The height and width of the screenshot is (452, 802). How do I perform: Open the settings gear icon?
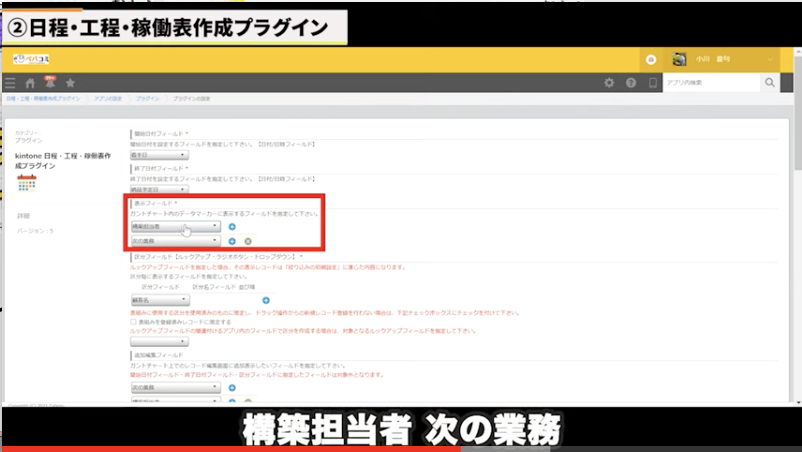[x=609, y=83]
